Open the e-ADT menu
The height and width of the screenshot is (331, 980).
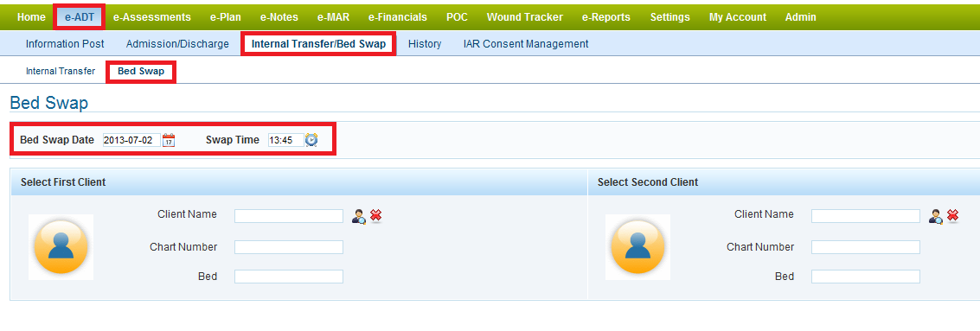tap(80, 17)
